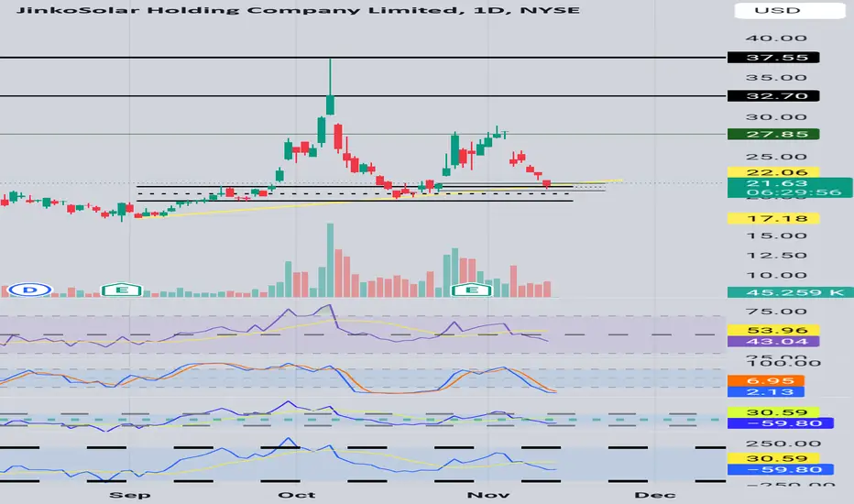Select the 37.55 horizontal line price label
854x504 pixels.
772,57
